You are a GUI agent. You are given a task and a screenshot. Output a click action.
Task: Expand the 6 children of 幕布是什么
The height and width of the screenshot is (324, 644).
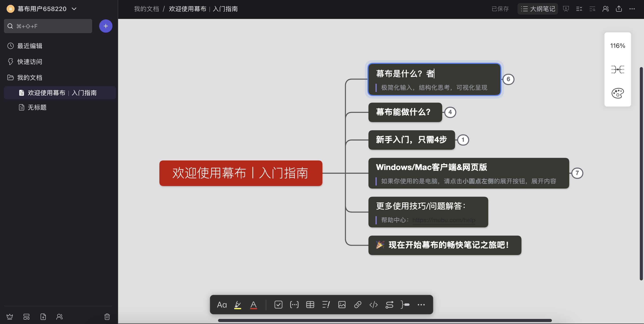[508, 79]
